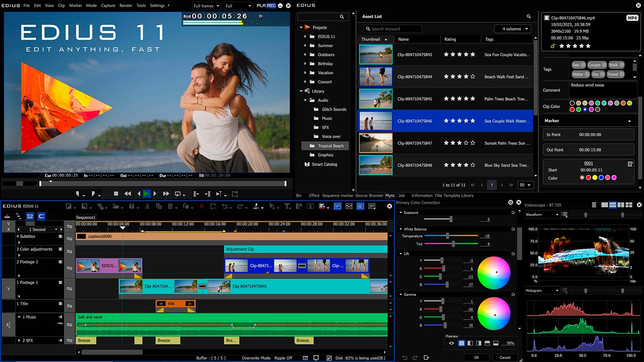Viewport: 644px width, 362px height.
Task: Toggle the Preview eye icon in color correction
Action: click(x=451, y=343)
